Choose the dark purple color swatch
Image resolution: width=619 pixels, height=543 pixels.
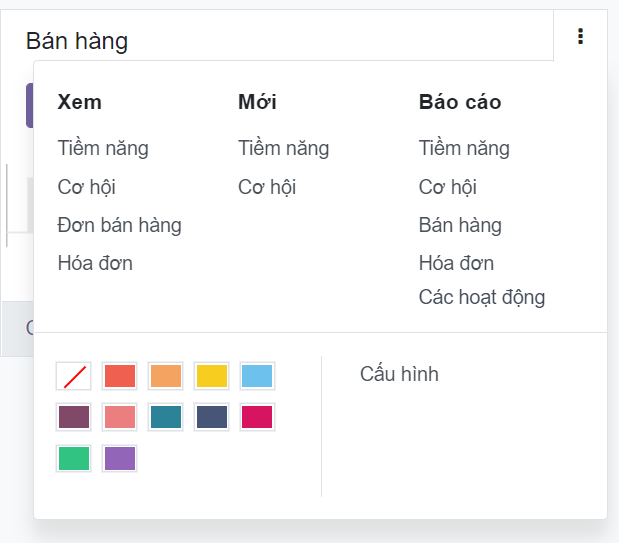click(74, 417)
